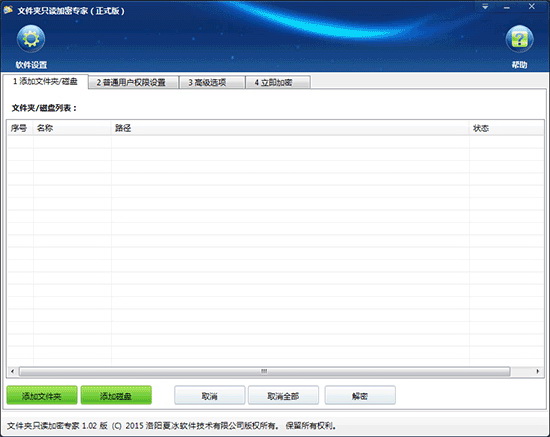550x437 pixels.
Task: Click the 解密 button
Action: [360, 396]
